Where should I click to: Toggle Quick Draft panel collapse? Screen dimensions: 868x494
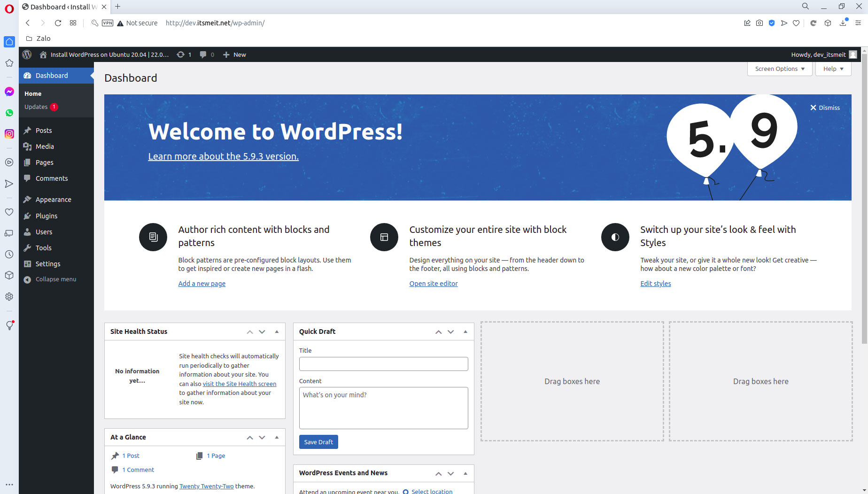pos(465,332)
